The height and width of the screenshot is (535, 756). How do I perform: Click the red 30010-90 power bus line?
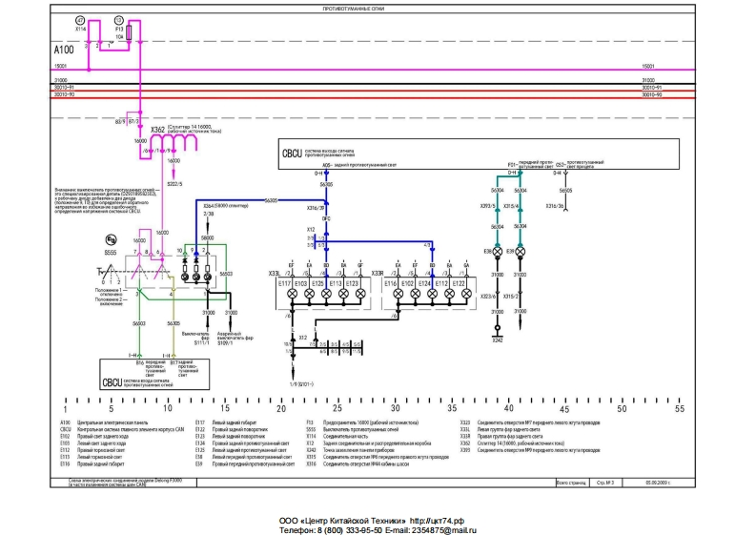pos(380,97)
